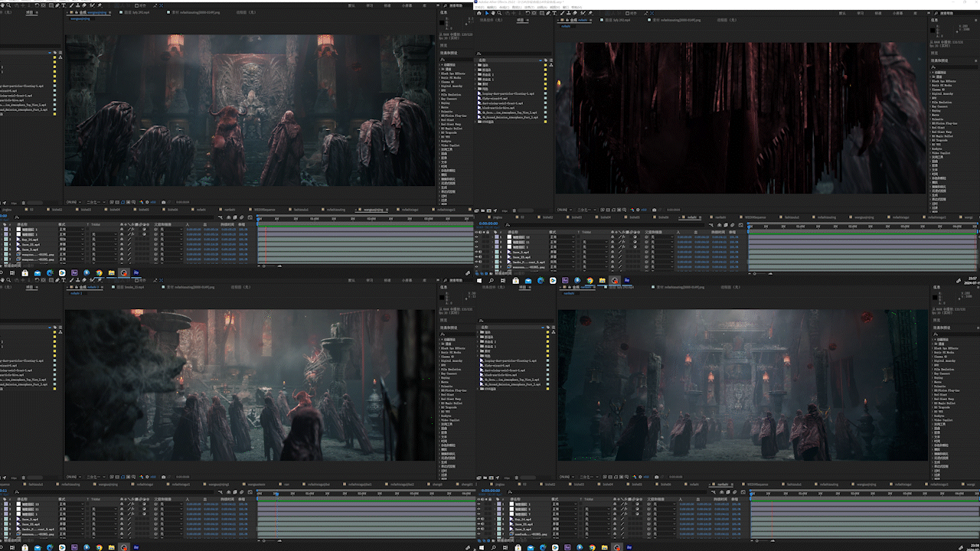Toggle 调整图层 11 visibility in nvfashi timeline
The width and height of the screenshot is (980, 551).
476,242
